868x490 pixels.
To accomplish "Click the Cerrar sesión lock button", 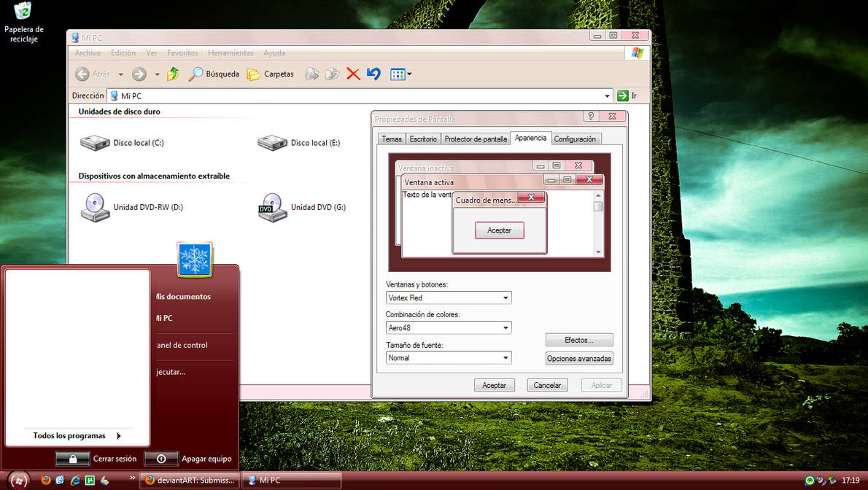I will click(72, 459).
